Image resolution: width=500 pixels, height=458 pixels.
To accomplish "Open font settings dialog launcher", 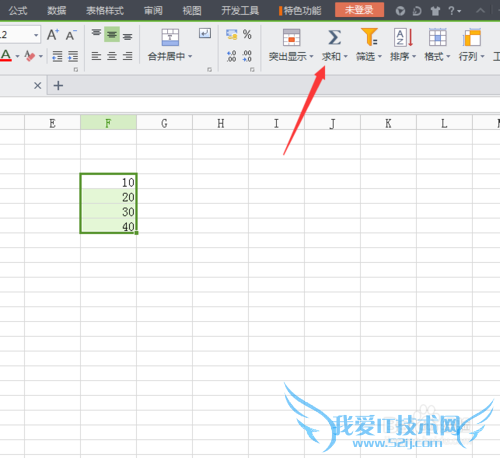I will pyautogui.click(x=76, y=69).
